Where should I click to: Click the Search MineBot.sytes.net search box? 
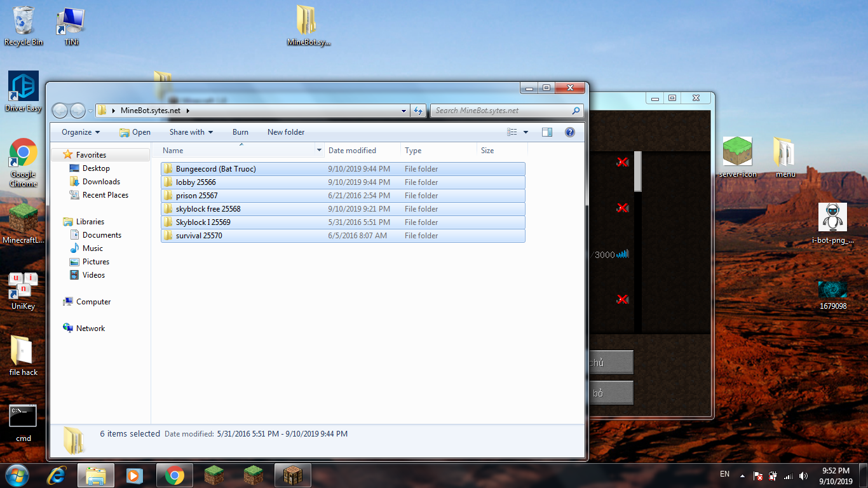506,111
